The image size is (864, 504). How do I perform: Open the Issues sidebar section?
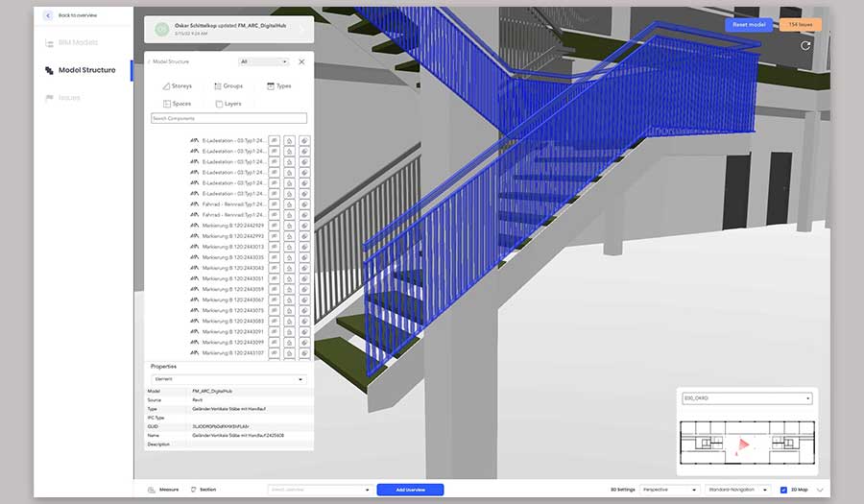[x=62, y=98]
